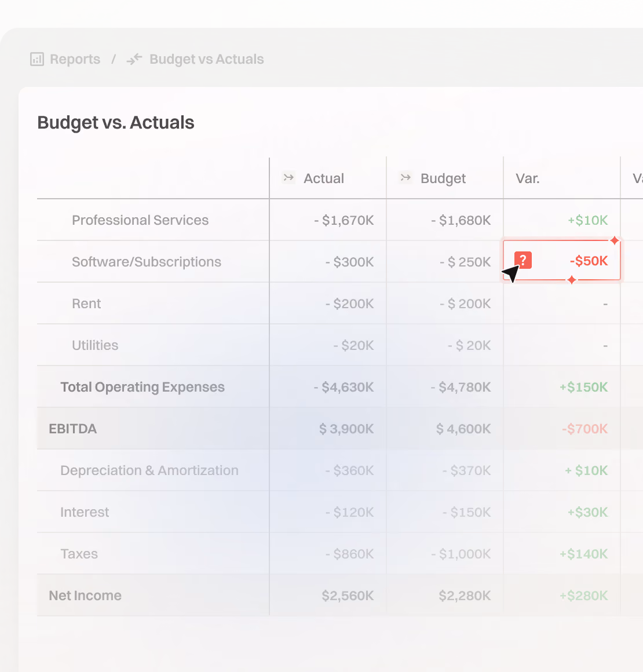Click the +$280K Net Income variance
Viewport: 643px width, 672px height.
(x=583, y=596)
